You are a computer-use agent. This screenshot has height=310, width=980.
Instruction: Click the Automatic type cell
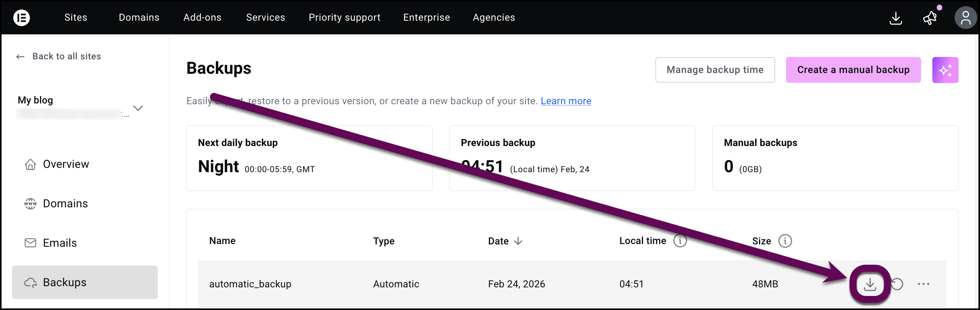pyautogui.click(x=396, y=284)
